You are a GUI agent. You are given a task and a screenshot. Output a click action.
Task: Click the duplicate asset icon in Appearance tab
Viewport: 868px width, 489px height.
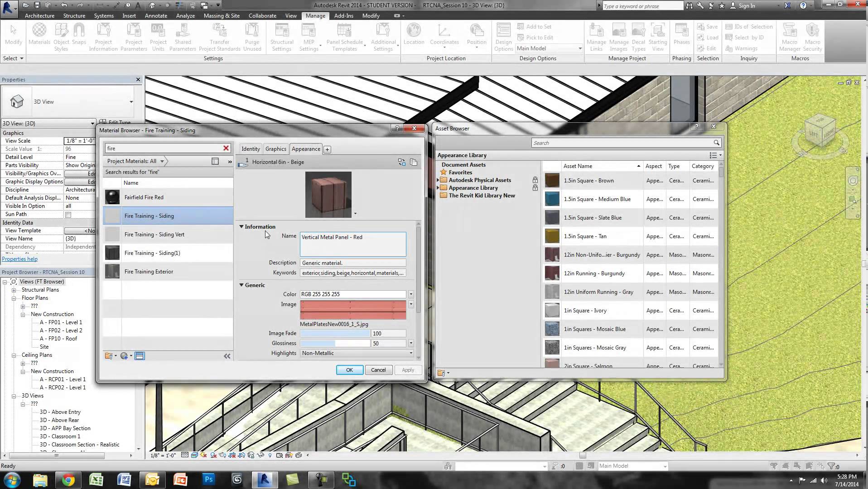click(x=414, y=162)
